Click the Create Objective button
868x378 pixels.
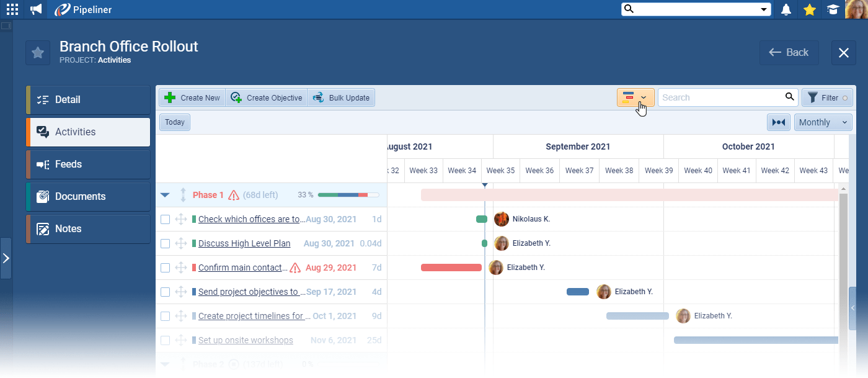[267, 97]
